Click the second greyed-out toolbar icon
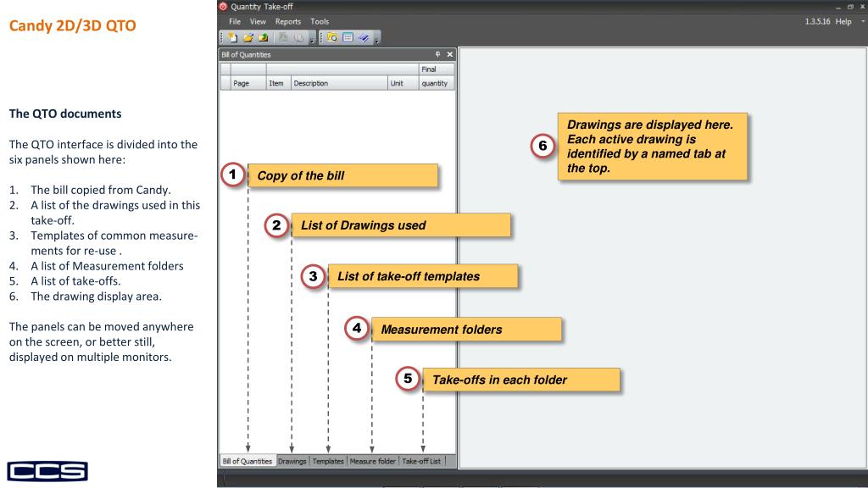868x488 pixels. pos(298,37)
